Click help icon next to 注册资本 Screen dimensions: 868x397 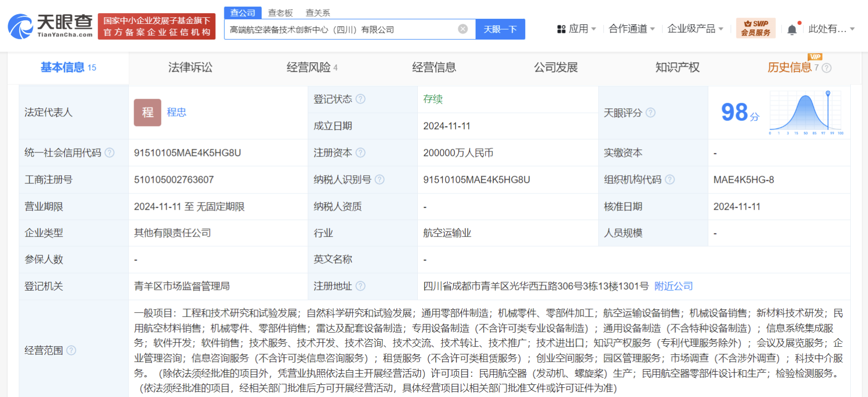361,153
